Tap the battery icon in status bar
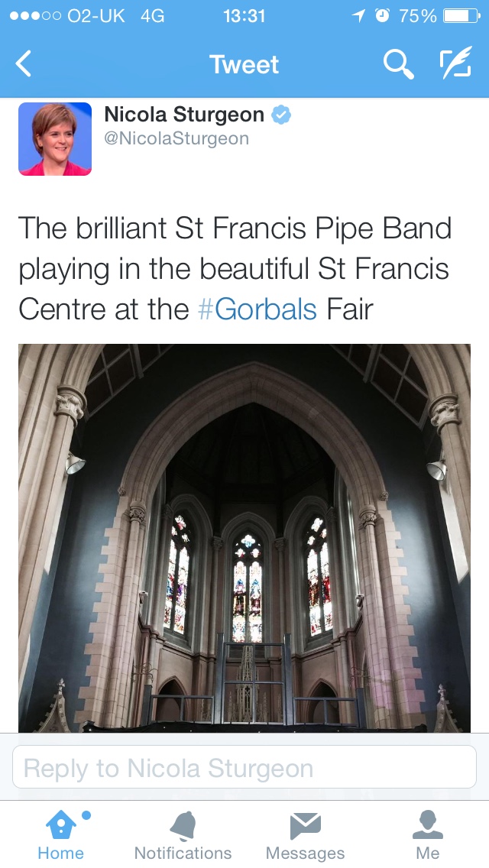Screen dimensions: 489x868 point(461,16)
